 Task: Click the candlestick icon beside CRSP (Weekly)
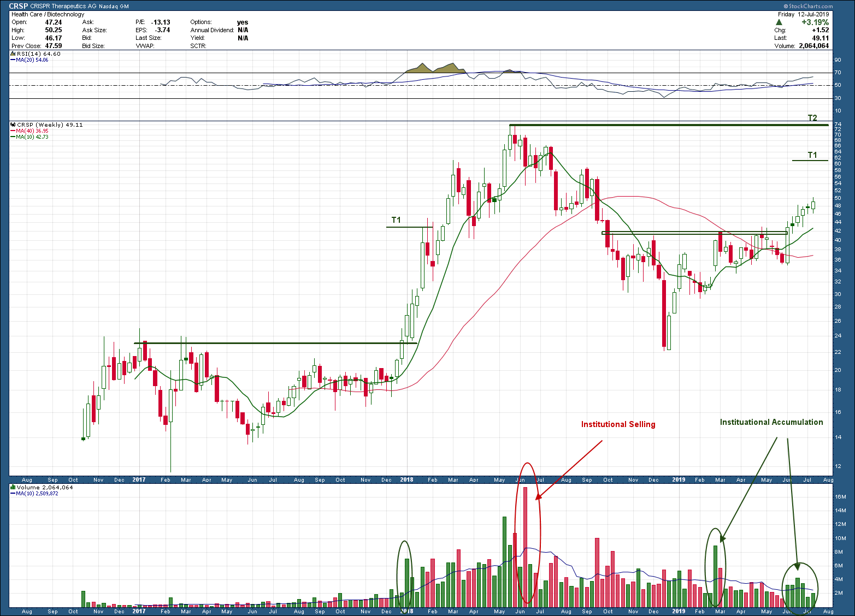(13, 125)
